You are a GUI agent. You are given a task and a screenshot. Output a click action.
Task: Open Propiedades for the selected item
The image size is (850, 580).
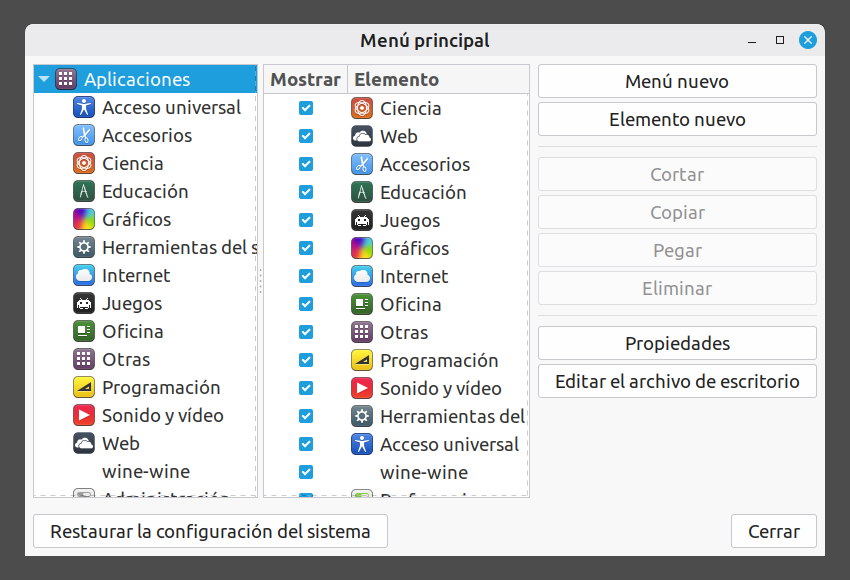[x=677, y=344]
